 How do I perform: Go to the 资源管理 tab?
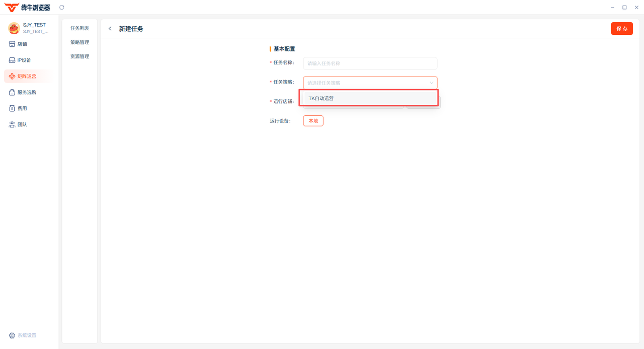coord(79,56)
